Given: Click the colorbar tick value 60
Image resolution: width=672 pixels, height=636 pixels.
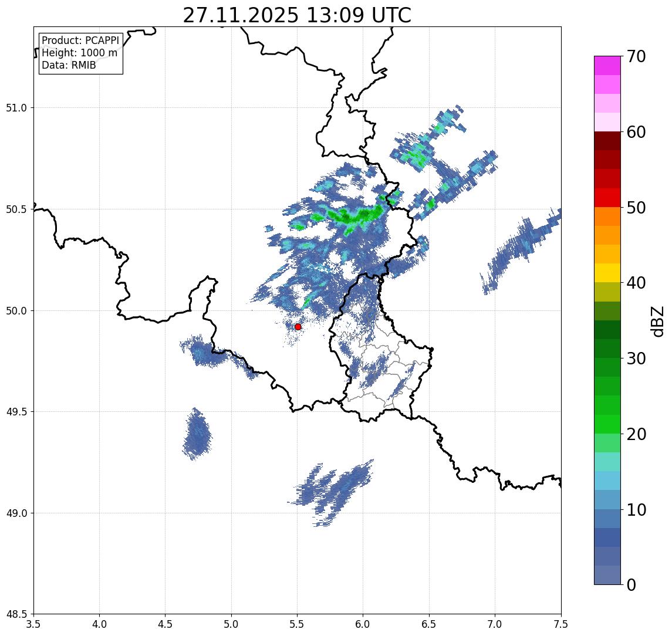Looking at the screenshot, I should tap(636, 132).
